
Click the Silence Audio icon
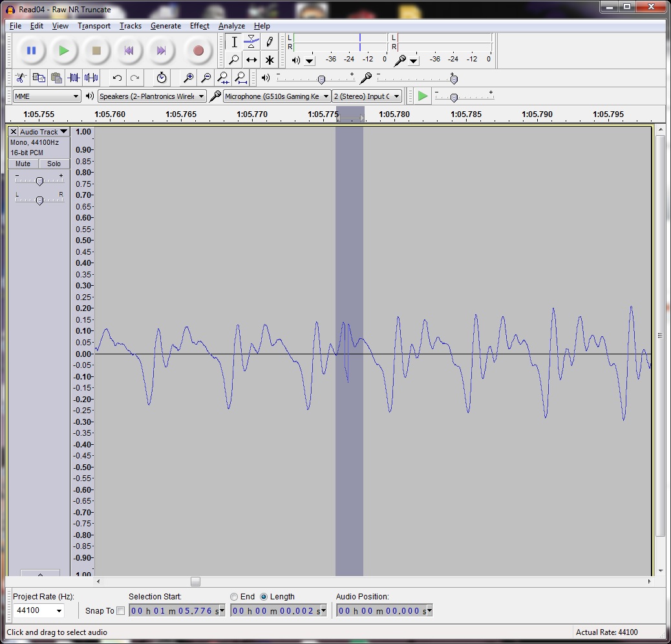coord(91,78)
